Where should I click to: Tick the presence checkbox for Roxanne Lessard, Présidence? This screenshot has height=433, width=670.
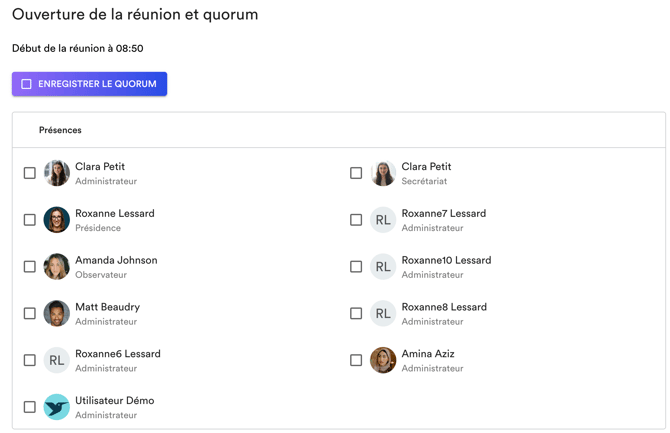pos(30,220)
